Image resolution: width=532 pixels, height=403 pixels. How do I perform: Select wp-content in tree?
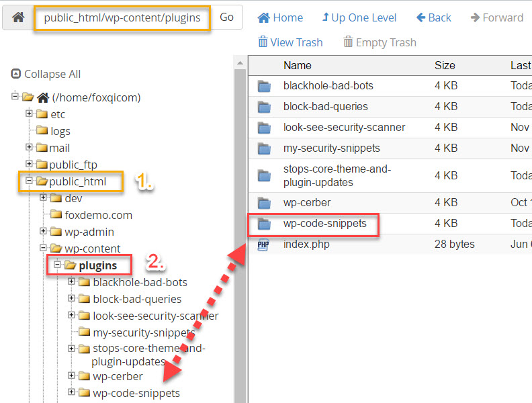pos(92,249)
